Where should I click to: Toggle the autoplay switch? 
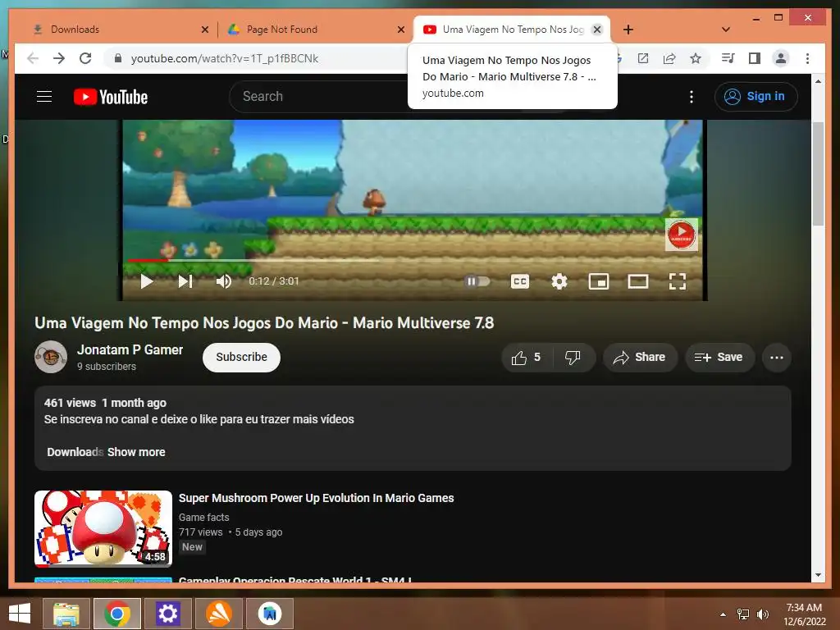pyautogui.click(x=477, y=281)
